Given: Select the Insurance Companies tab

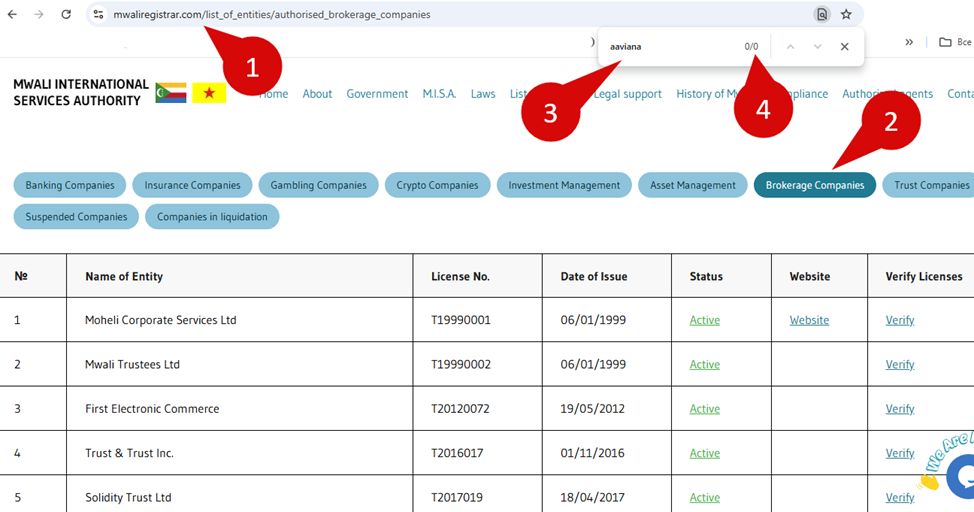Looking at the screenshot, I should coord(192,185).
